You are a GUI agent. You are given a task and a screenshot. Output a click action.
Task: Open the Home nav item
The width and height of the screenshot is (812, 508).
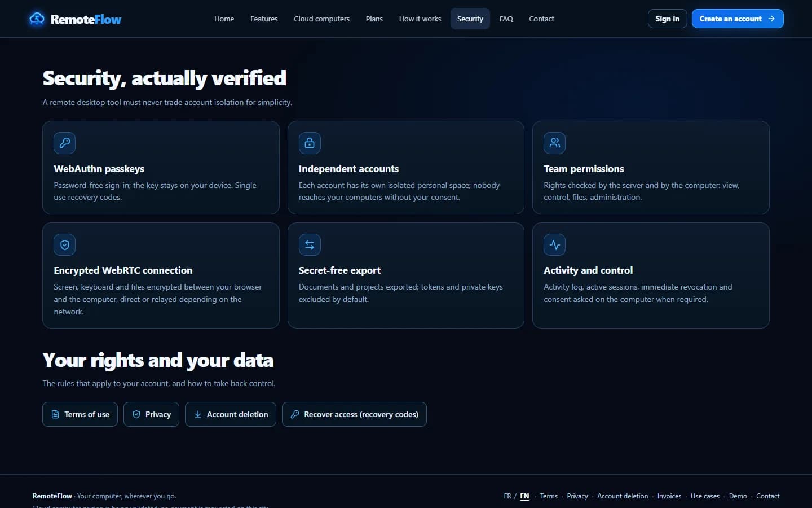click(x=224, y=19)
